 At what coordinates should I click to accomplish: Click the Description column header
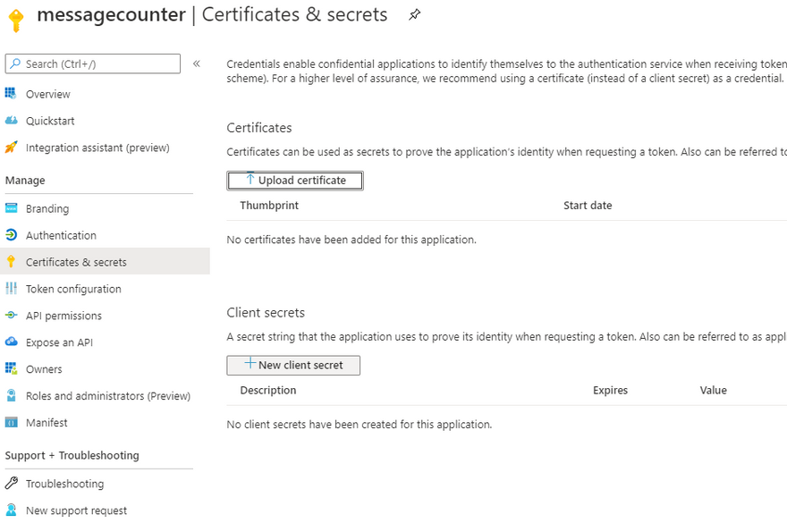268,391
